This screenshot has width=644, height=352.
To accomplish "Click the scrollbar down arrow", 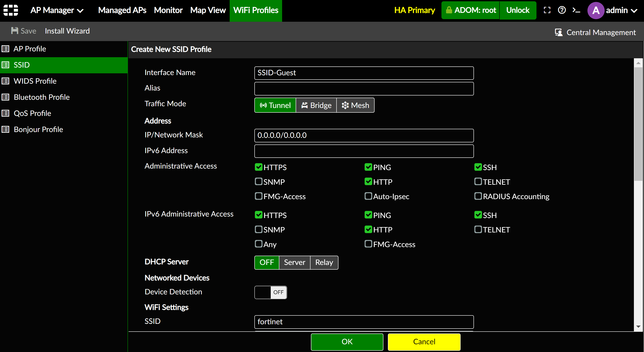I will click(x=638, y=326).
